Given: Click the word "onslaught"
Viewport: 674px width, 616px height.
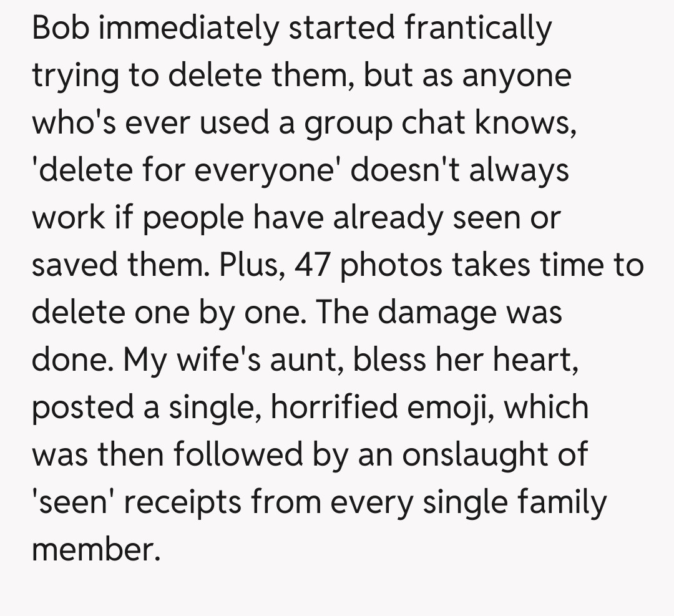Looking at the screenshot, I should (x=472, y=456).
